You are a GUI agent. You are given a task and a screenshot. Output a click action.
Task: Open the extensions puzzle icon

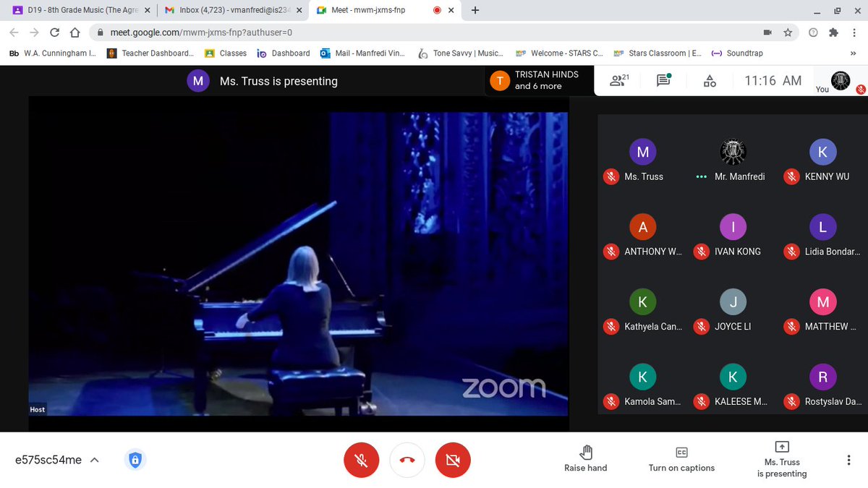tap(833, 33)
